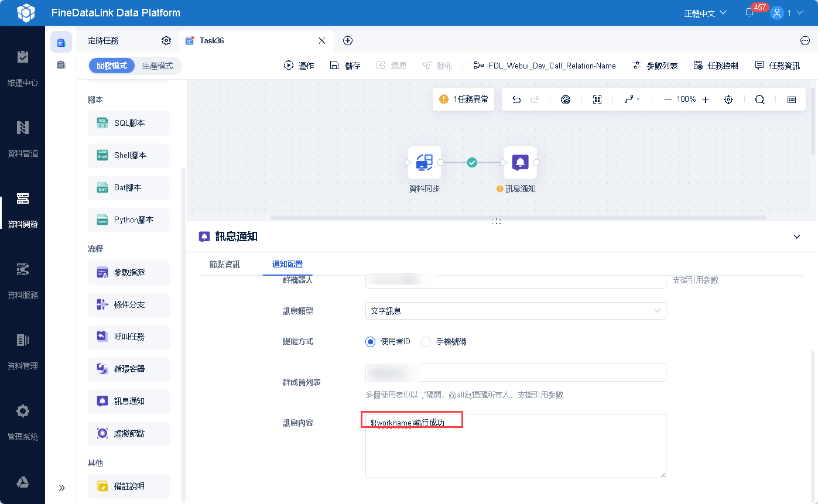Save the task with 儲存
Screen dimensions: 818x504
click(x=345, y=66)
